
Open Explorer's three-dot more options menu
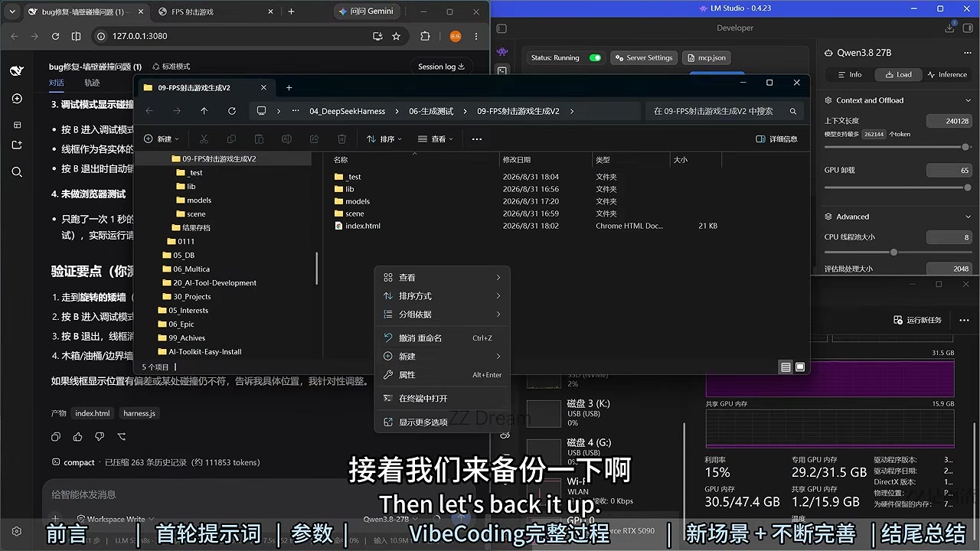[x=477, y=139]
